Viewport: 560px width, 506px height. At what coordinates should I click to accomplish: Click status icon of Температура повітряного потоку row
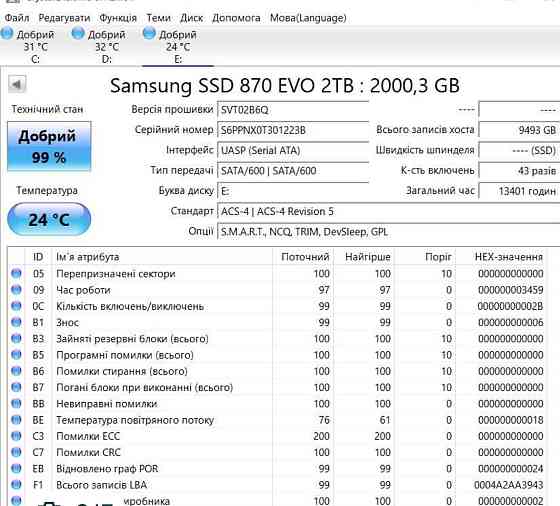pyautogui.click(x=16, y=420)
